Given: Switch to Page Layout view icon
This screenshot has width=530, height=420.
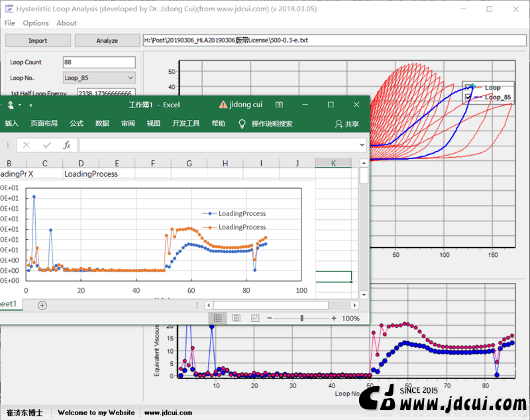Looking at the screenshot, I should (x=237, y=318).
